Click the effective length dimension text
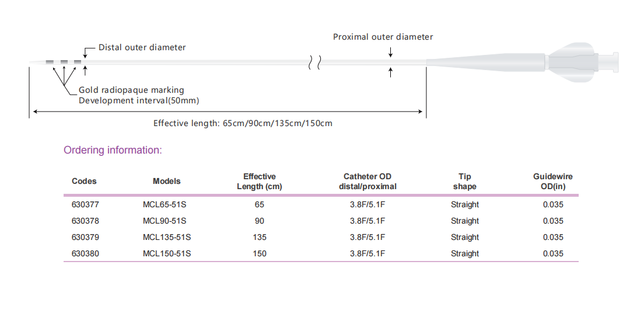The image size is (644, 310). point(243,123)
